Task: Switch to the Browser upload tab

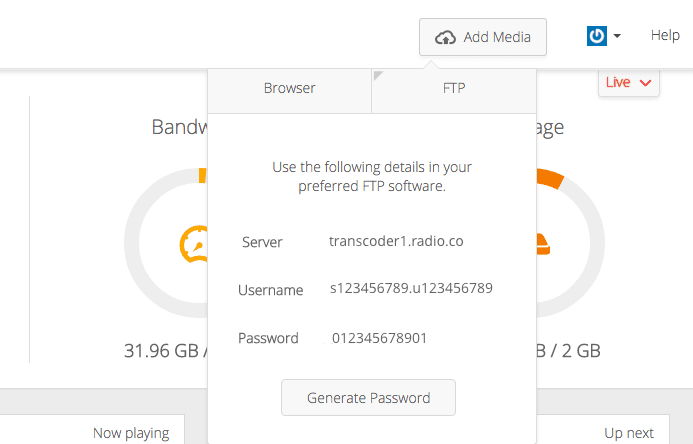Action: click(x=289, y=88)
